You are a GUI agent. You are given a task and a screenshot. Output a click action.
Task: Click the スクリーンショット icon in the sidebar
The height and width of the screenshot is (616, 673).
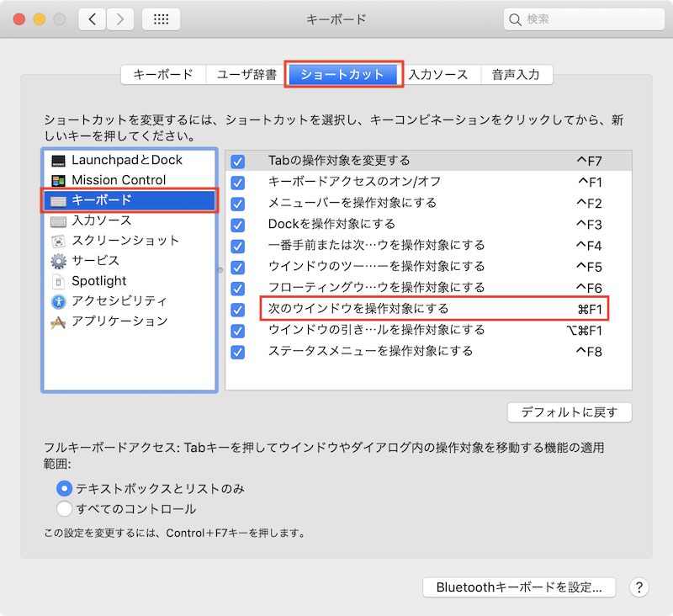(58, 242)
